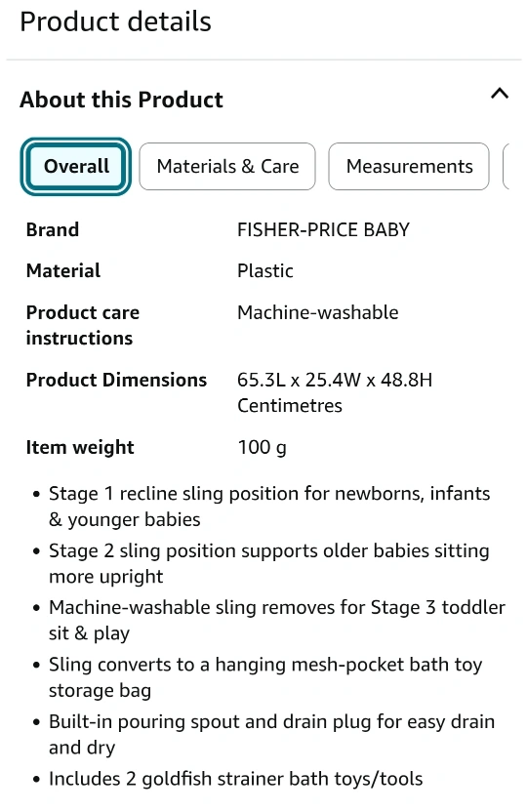Select the Overall tab
The width and height of the screenshot is (527, 812).
pyautogui.click(x=76, y=166)
